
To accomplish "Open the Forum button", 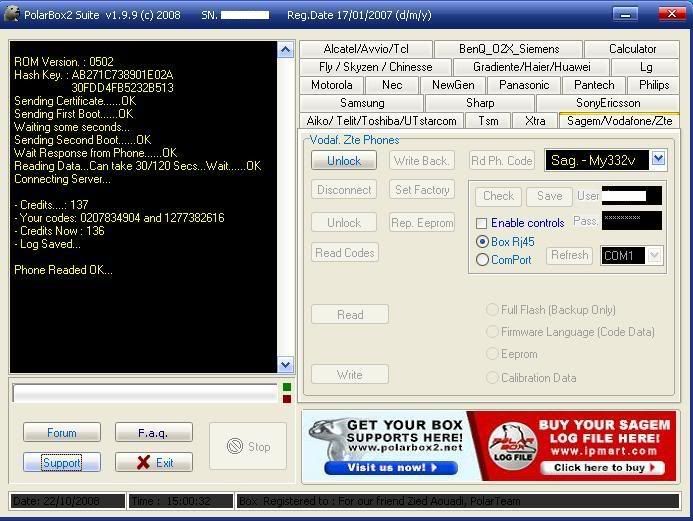I will tap(62, 432).
